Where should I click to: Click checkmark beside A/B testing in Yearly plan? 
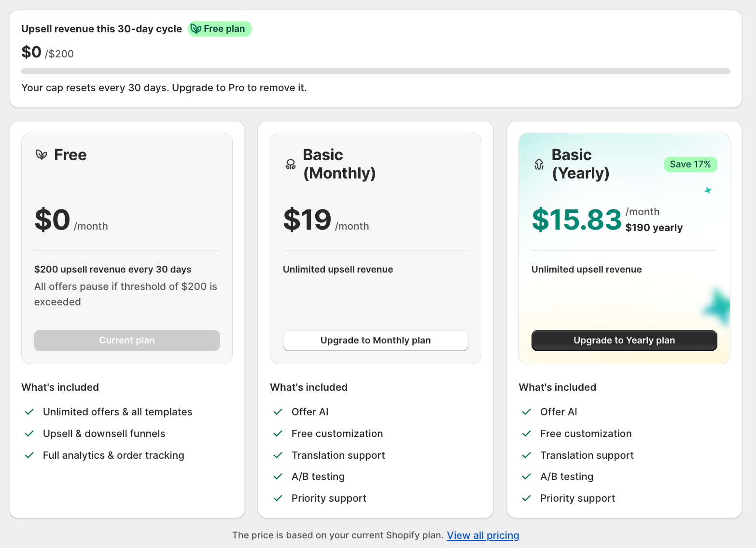(x=527, y=477)
